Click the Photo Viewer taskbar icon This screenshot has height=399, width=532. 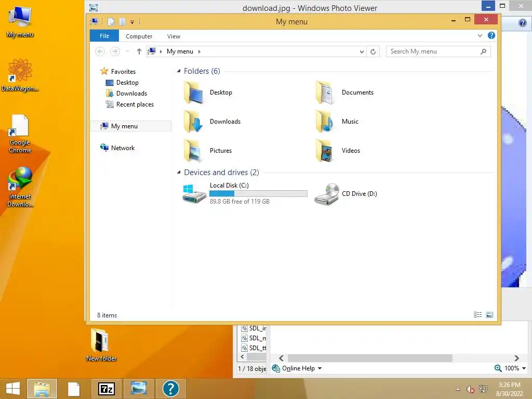[139, 389]
